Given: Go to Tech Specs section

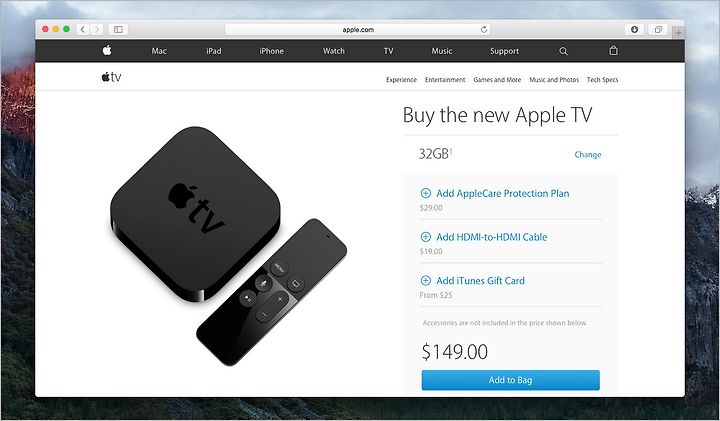Looking at the screenshot, I should [x=602, y=79].
